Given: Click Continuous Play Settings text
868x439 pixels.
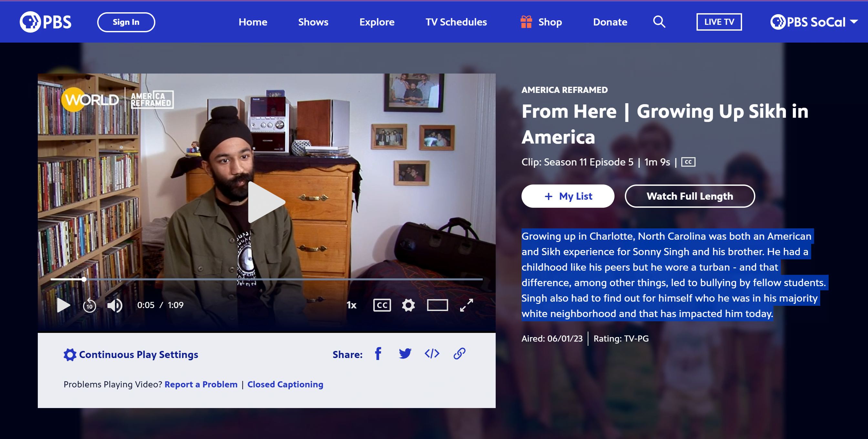Looking at the screenshot, I should [139, 354].
